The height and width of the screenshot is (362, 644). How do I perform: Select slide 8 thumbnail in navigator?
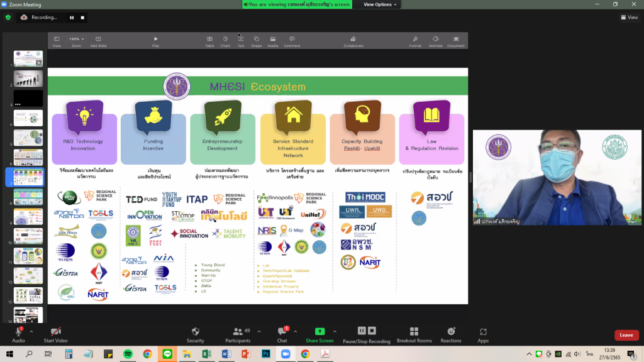click(28, 197)
